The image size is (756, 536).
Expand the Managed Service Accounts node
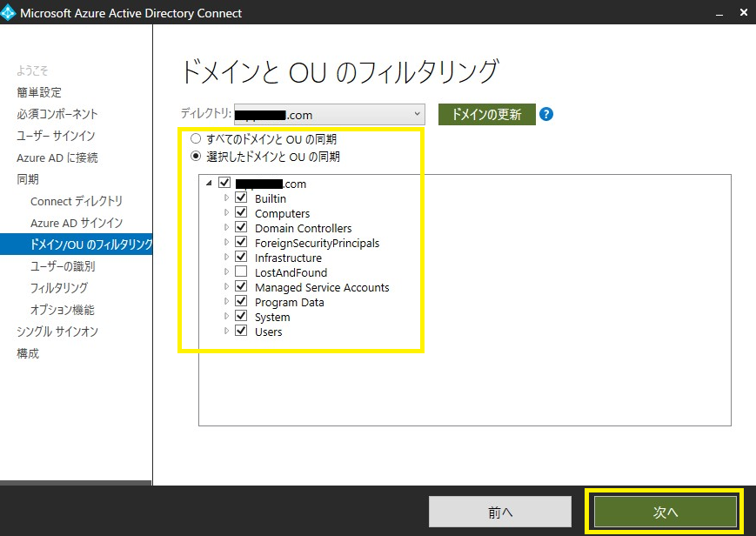tap(226, 286)
